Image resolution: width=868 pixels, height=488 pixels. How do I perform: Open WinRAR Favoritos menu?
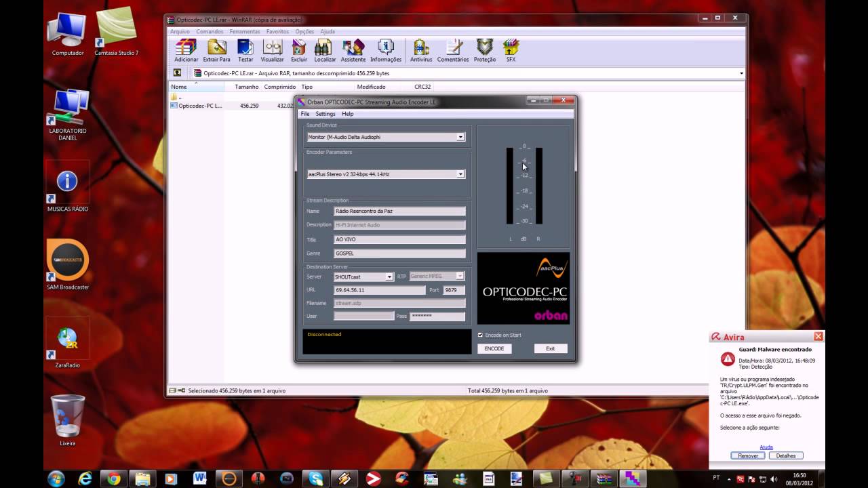pyautogui.click(x=277, y=31)
